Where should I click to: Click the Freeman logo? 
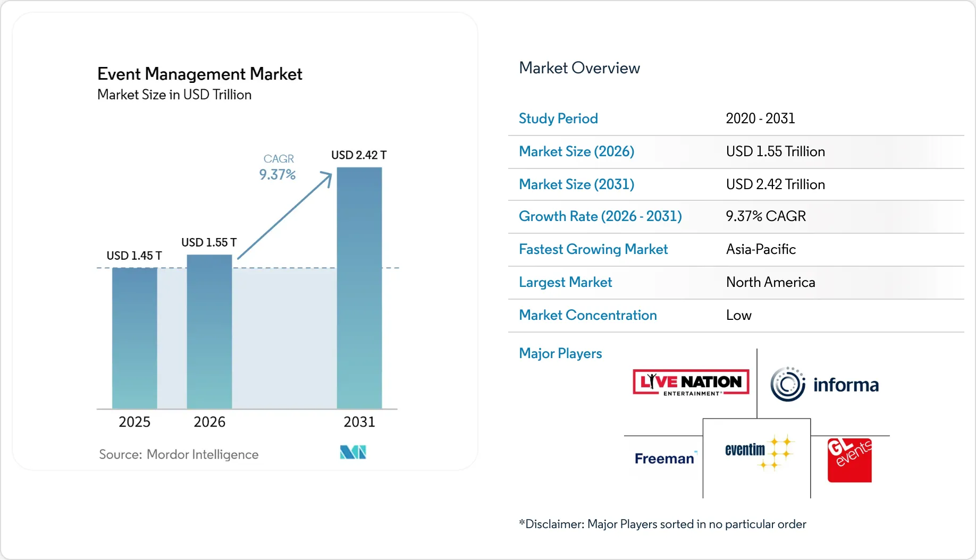click(x=665, y=458)
